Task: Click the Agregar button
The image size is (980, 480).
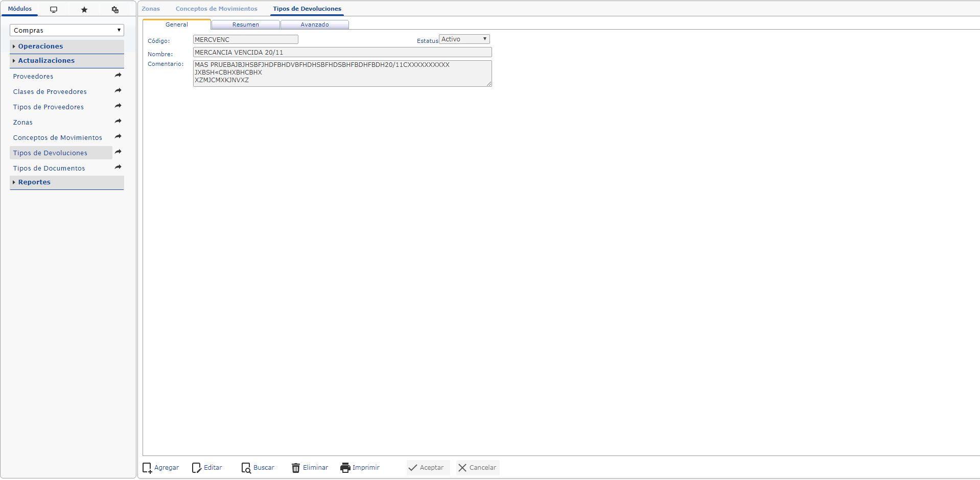Action: (161, 468)
